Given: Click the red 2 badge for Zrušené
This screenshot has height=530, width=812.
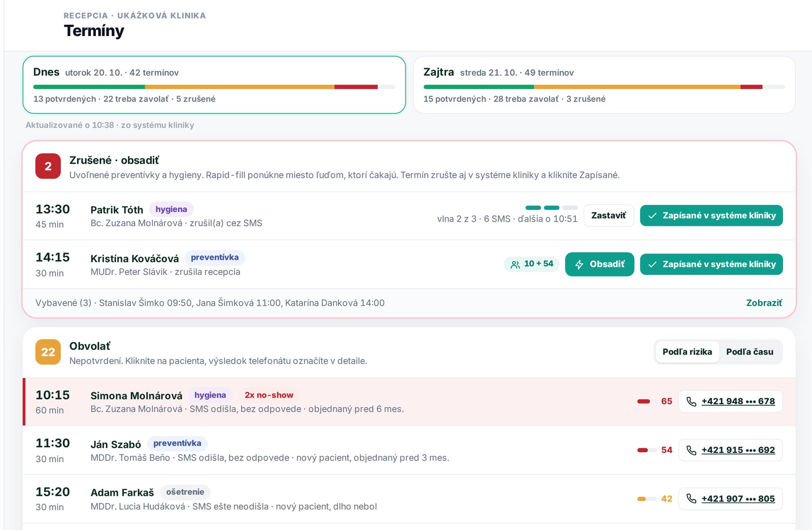Looking at the screenshot, I should point(48,166).
